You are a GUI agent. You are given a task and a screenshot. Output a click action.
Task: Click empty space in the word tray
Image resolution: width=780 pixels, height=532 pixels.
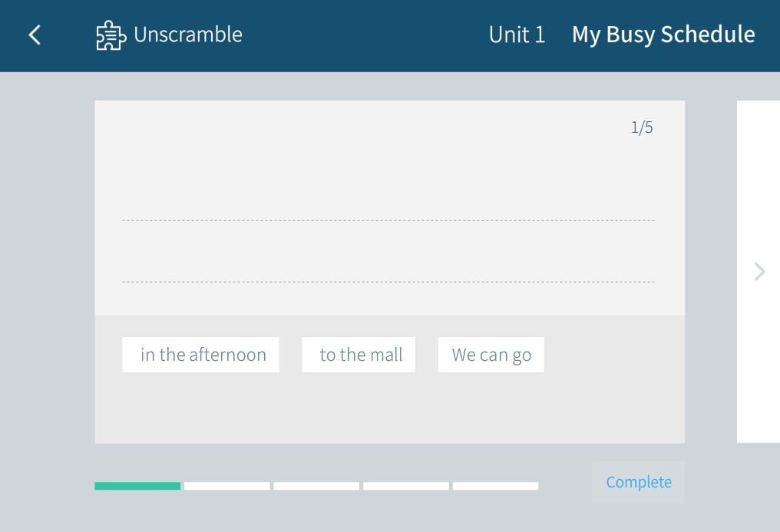[x=388, y=411]
